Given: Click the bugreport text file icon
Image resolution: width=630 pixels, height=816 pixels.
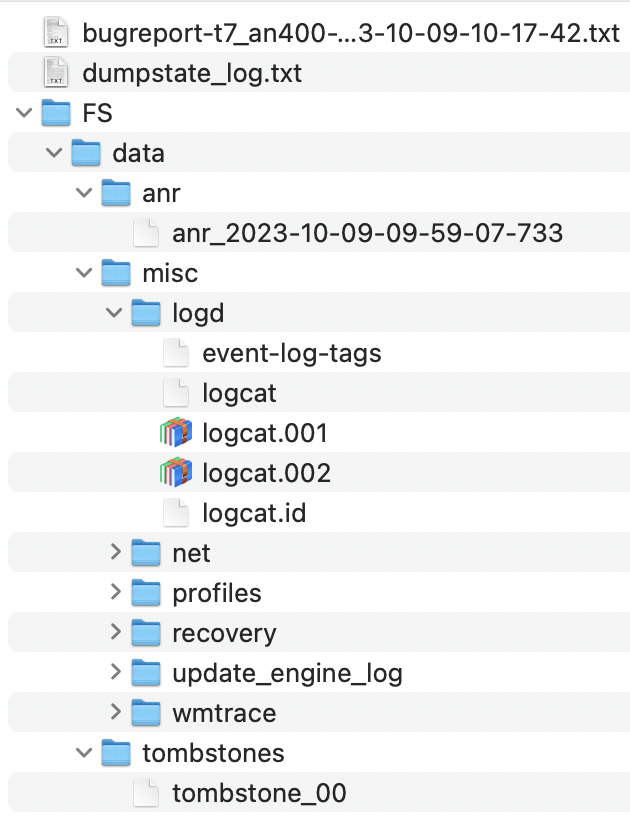Looking at the screenshot, I should (x=56, y=33).
